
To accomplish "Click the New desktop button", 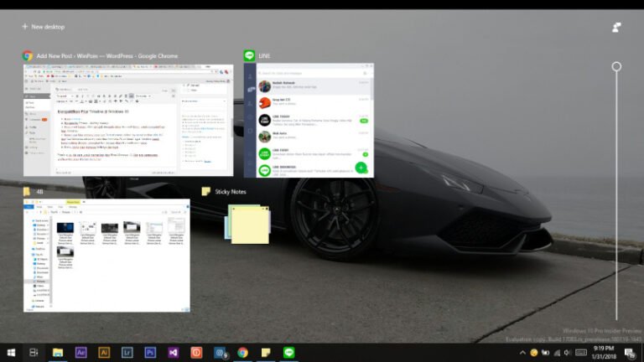I will [48, 27].
